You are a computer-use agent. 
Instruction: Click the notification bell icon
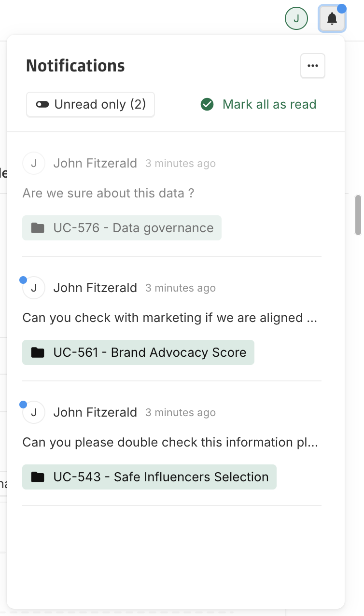tap(332, 19)
